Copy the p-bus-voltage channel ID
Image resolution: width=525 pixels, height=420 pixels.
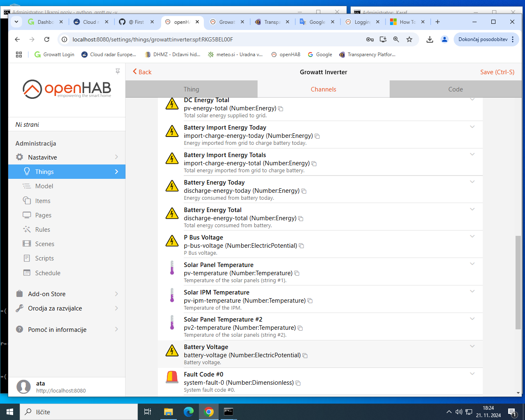[301, 246]
